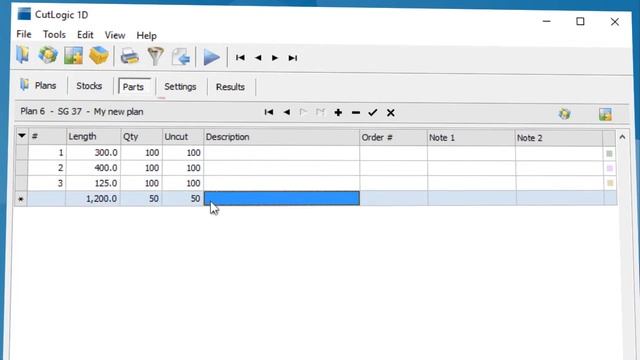Go to last record in the top toolbar
Screen dimensions: 640x360
(293, 58)
